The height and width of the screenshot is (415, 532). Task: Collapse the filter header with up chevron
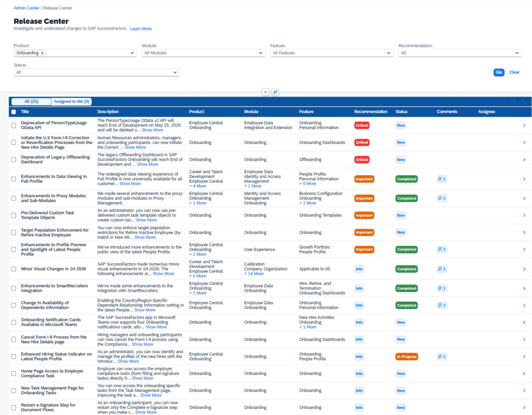point(265,92)
